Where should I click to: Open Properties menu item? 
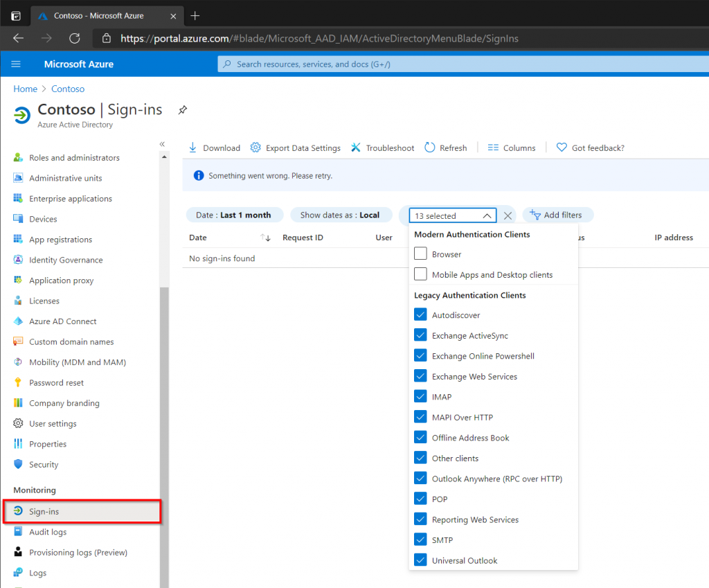pos(48,444)
